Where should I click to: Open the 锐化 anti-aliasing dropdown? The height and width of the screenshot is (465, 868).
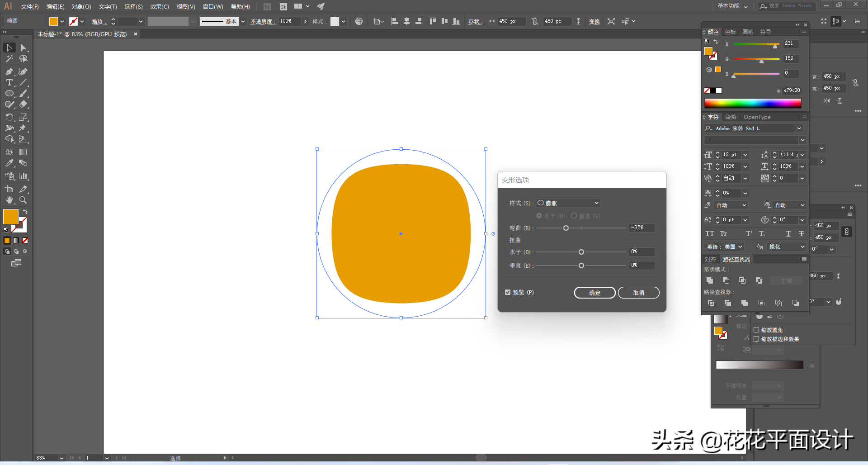787,247
